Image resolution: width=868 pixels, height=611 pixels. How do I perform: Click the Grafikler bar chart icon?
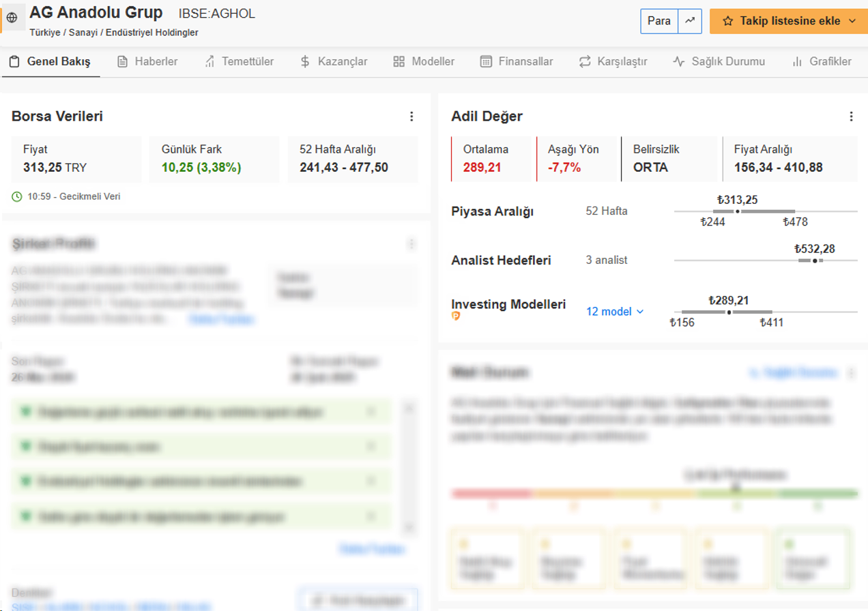click(x=797, y=61)
